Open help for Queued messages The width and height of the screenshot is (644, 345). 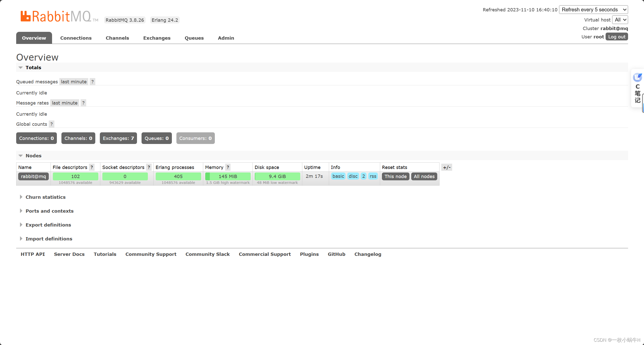click(x=93, y=82)
